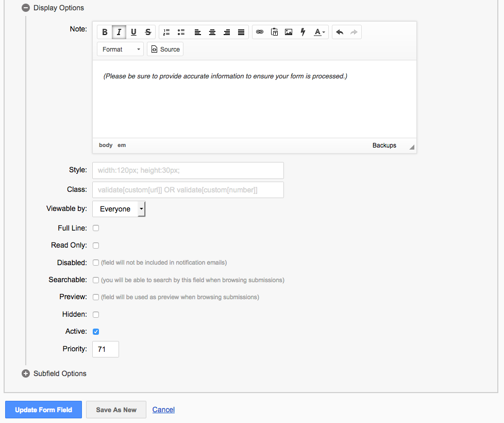Uncheck the Active checkbox
Viewport: 504px width, 423px height.
tap(96, 332)
